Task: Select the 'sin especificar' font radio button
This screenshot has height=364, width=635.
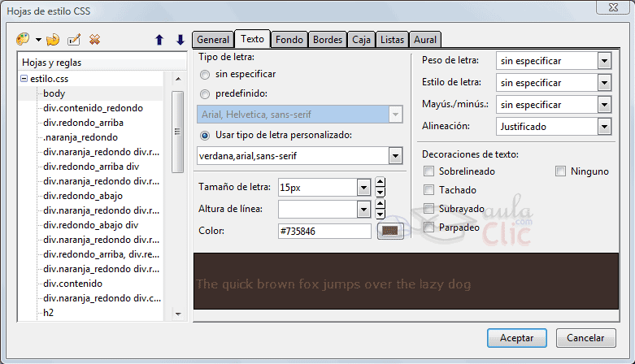Action: point(205,75)
